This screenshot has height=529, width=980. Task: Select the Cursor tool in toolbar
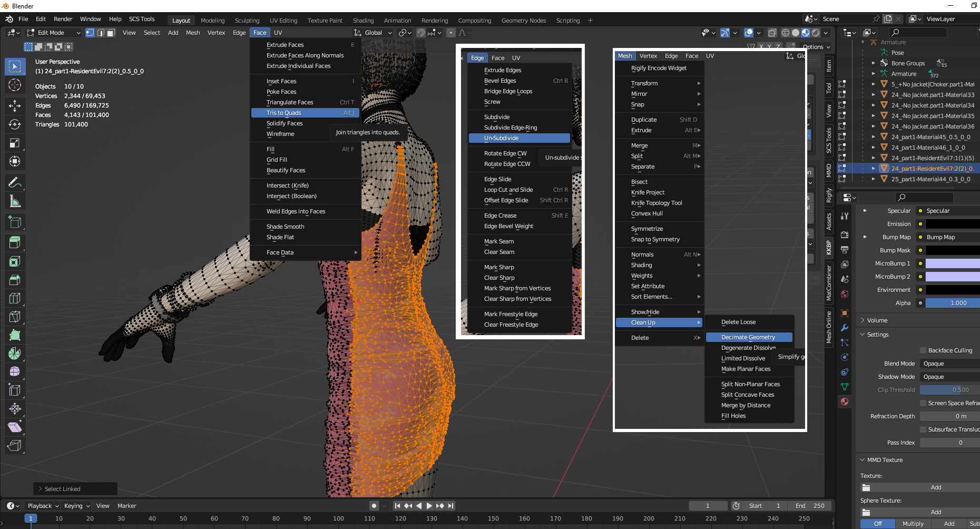(x=15, y=85)
